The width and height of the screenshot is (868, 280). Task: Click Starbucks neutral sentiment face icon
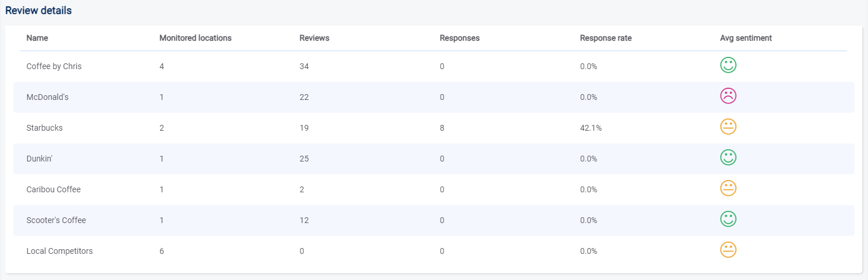click(x=728, y=127)
